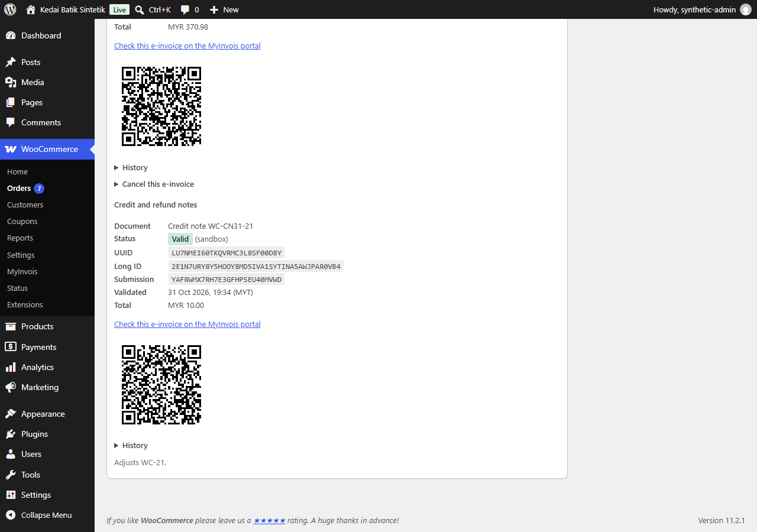This screenshot has width=757, height=532.
Task: Select the UUID value LU7NMEI60TKQVRMC3L8SF00D8Y
Action: [227, 253]
